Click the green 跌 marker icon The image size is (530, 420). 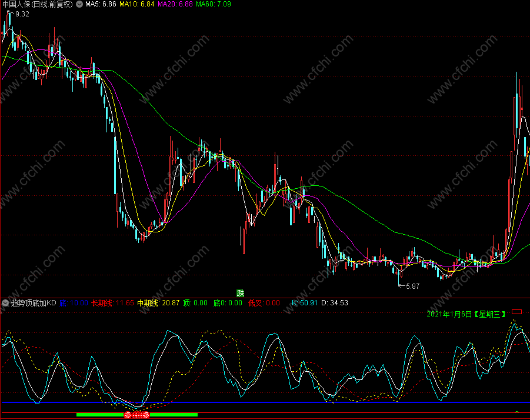coord(241,293)
